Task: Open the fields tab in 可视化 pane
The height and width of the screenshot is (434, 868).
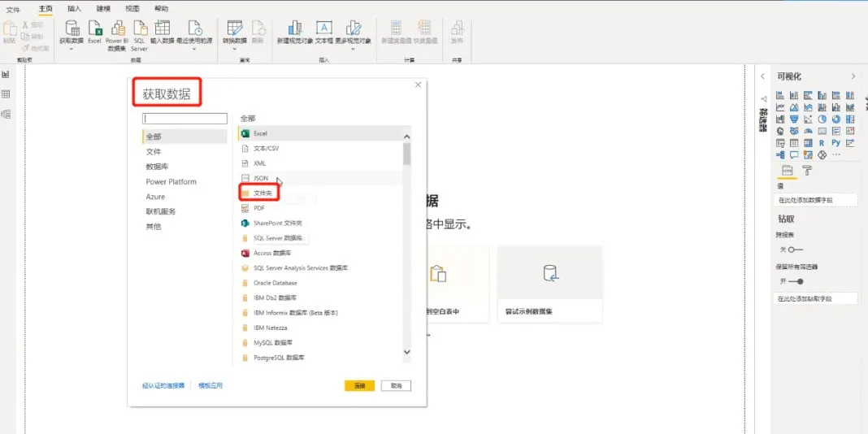Action: coord(788,171)
